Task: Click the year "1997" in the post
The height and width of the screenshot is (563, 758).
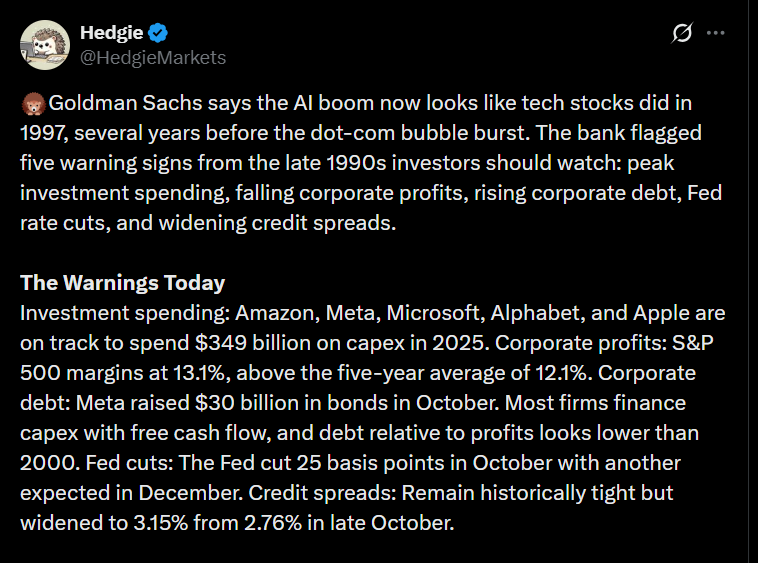Action: click(x=41, y=133)
